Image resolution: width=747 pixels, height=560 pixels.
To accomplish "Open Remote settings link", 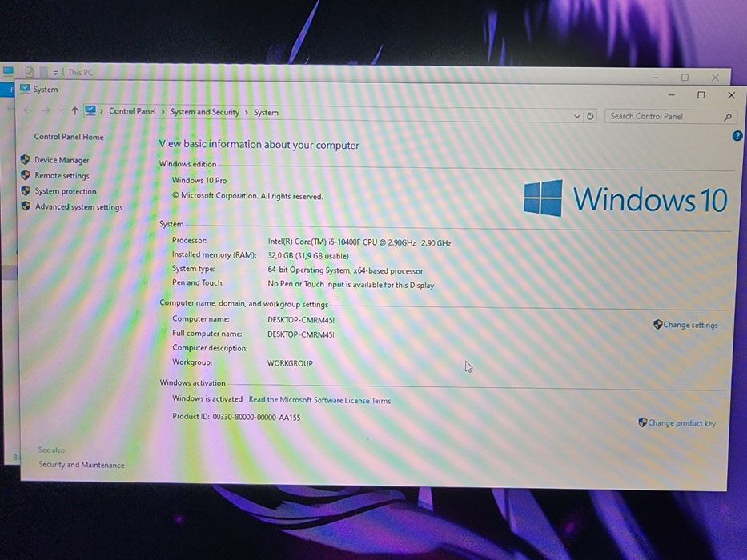I will (62, 176).
